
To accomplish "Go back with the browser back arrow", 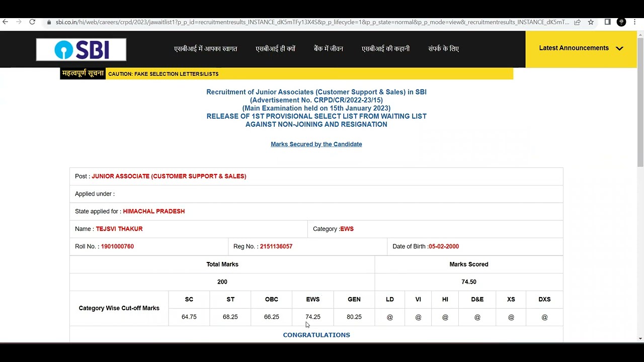I will click(x=5, y=22).
